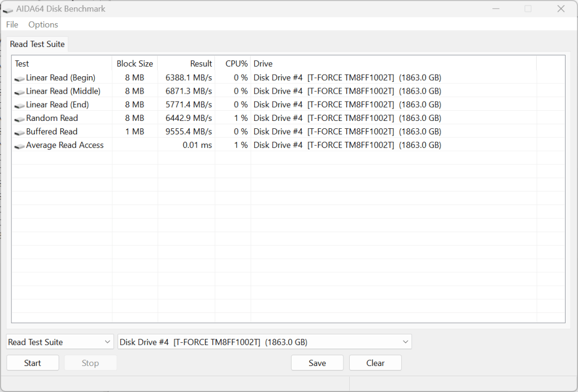The height and width of the screenshot is (392, 578).
Task: Click the Block Size column header
Action: click(x=135, y=63)
